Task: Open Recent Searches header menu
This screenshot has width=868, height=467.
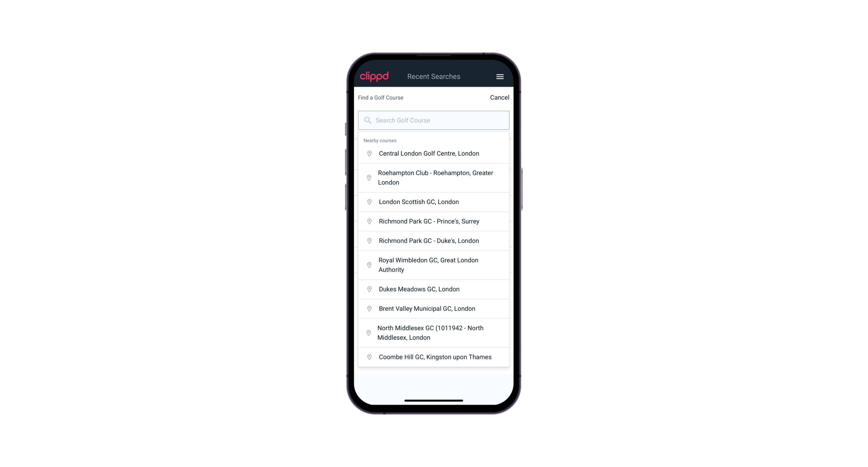Action: (500, 76)
